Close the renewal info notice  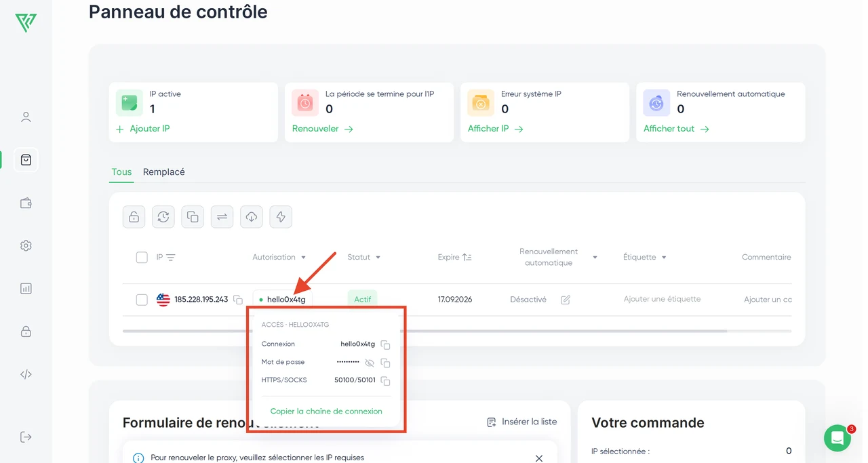point(539,458)
